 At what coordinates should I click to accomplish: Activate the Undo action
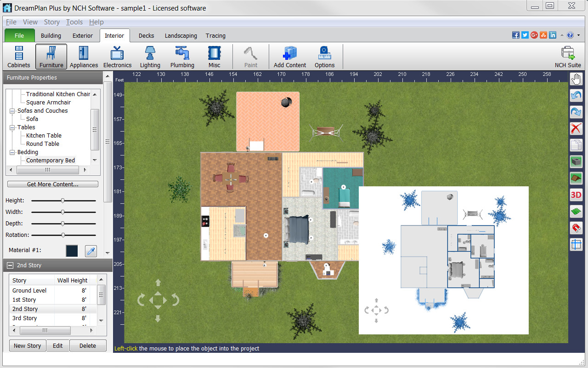tap(576, 95)
